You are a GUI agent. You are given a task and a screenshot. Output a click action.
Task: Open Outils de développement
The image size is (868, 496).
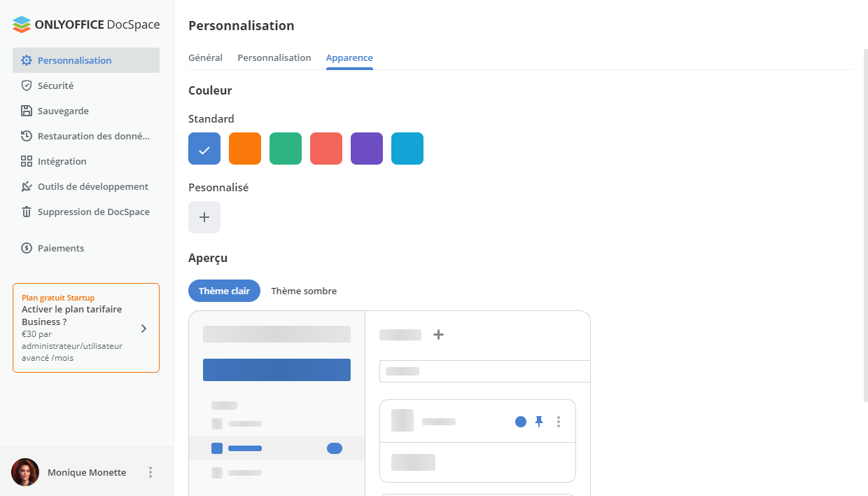pos(86,186)
